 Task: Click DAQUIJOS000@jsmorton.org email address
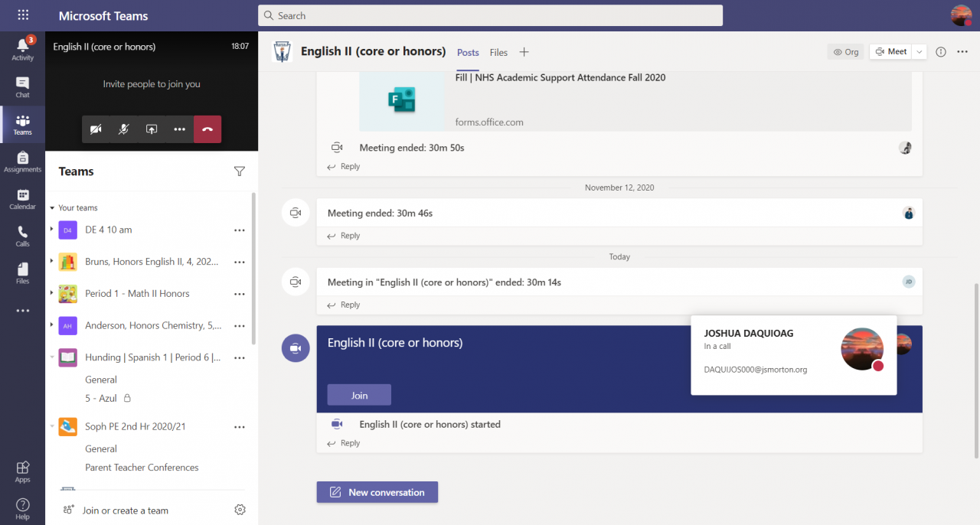point(756,369)
